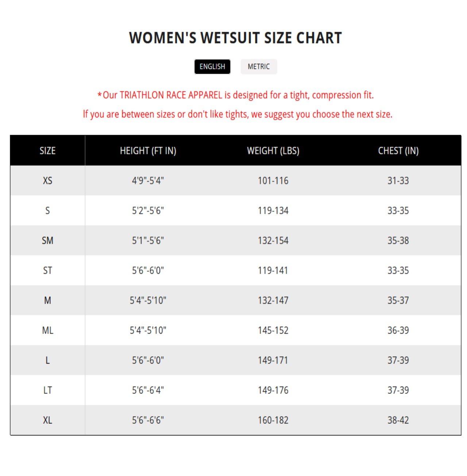Click the 145-152 weight cell
Image resolution: width=467 pixels, height=476 pixels.
273,330
